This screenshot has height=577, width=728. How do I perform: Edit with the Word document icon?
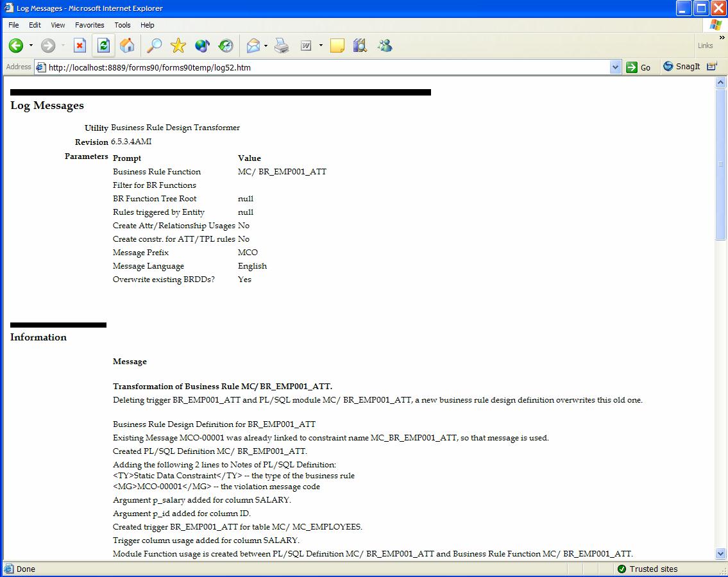[x=306, y=46]
